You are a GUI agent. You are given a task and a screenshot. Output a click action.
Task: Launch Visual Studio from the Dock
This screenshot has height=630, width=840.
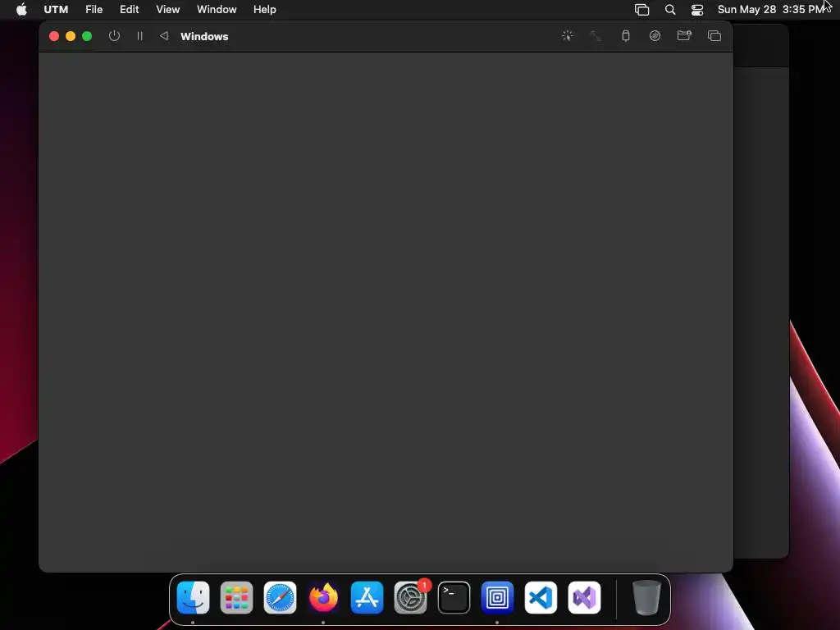(584, 597)
